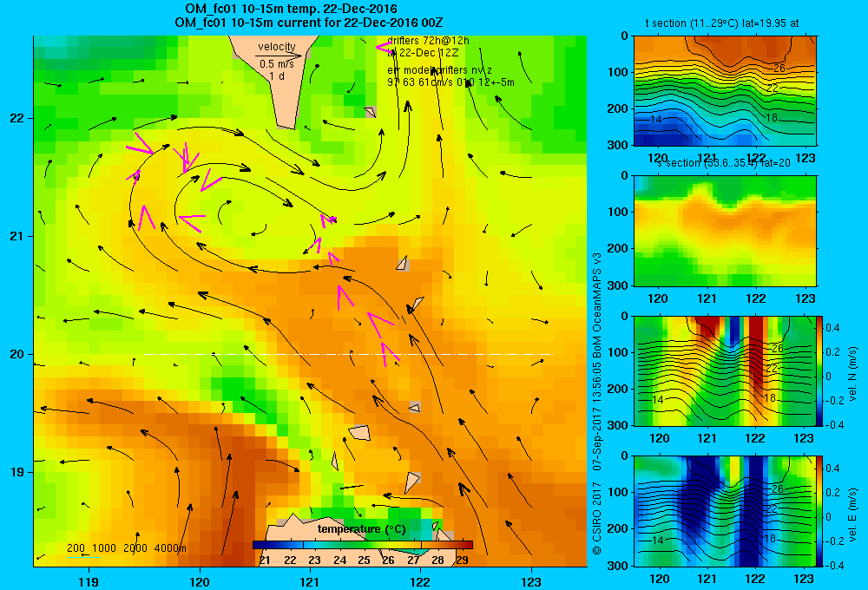
Task: Click longitude '121' under salinity section
Action: [707, 298]
